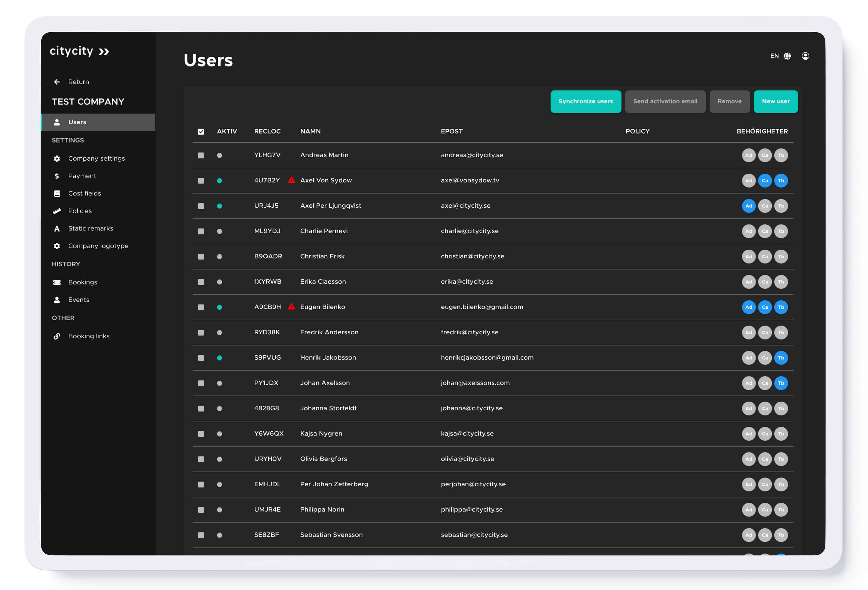Toggle the Ad permission for Axel Per Ljungqvist

tap(748, 205)
